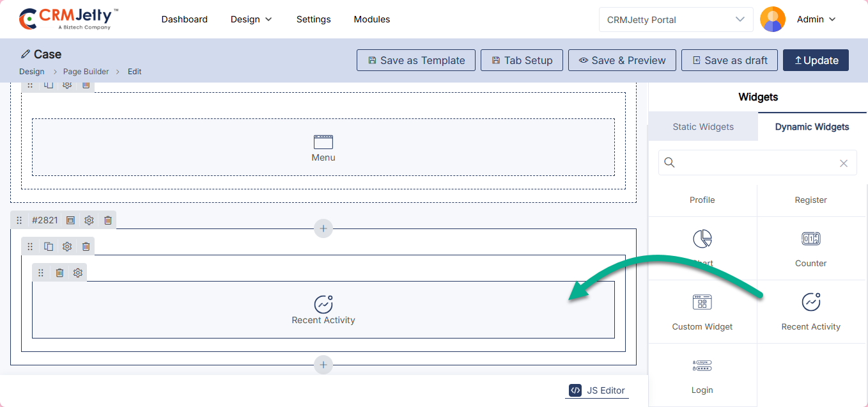
Task: Open the Modules menu item
Action: [371, 19]
